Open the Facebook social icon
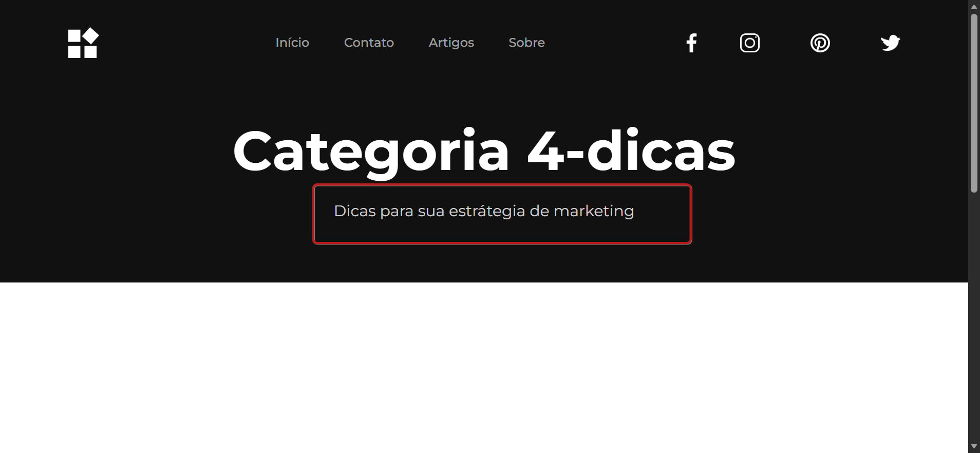This screenshot has height=453, width=980. click(x=691, y=43)
